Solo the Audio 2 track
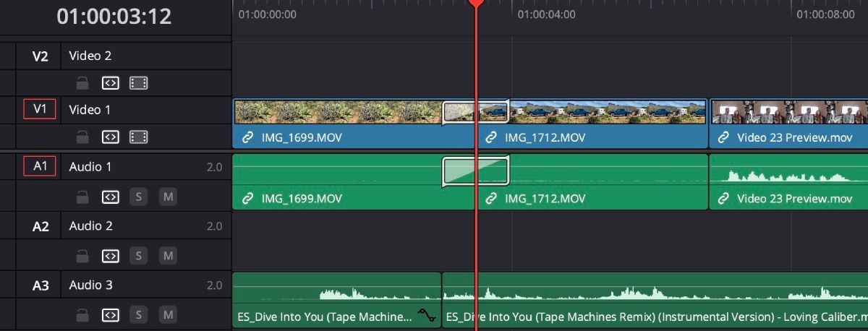Screen dimensions: 868x331 click(139, 256)
